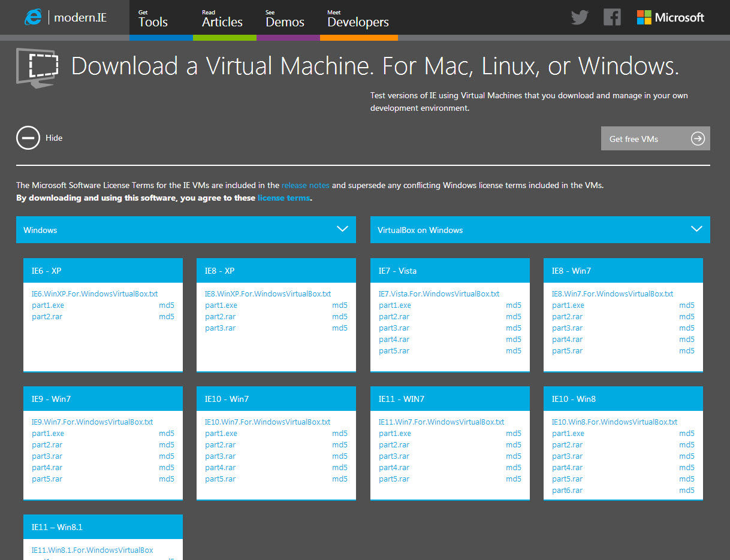
Task: Click the IE10 - Win7 card header
Action: pos(276,399)
